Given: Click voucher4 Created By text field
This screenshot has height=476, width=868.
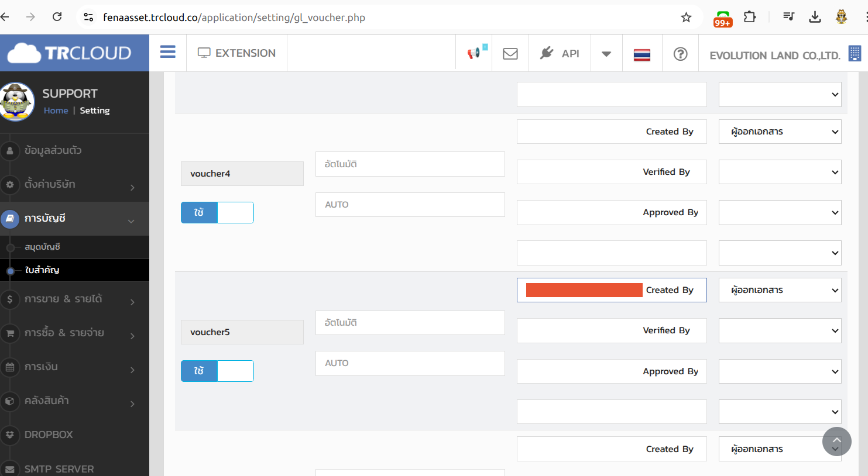Looking at the screenshot, I should click(612, 132).
